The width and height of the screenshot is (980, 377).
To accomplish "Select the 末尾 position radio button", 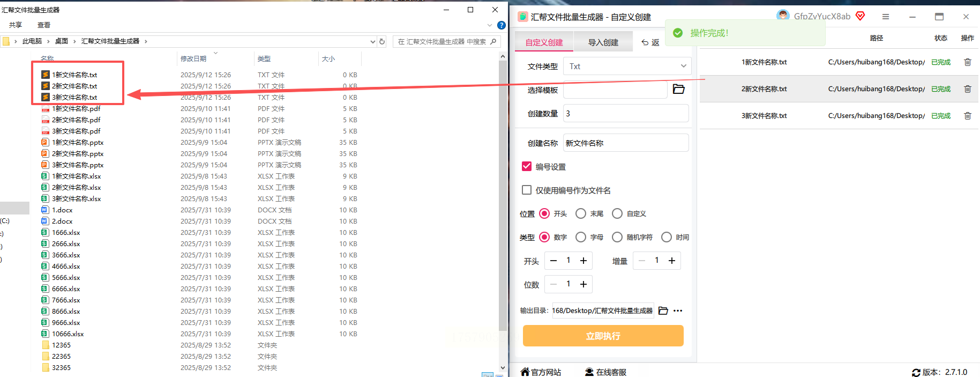I will (x=581, y=213).
